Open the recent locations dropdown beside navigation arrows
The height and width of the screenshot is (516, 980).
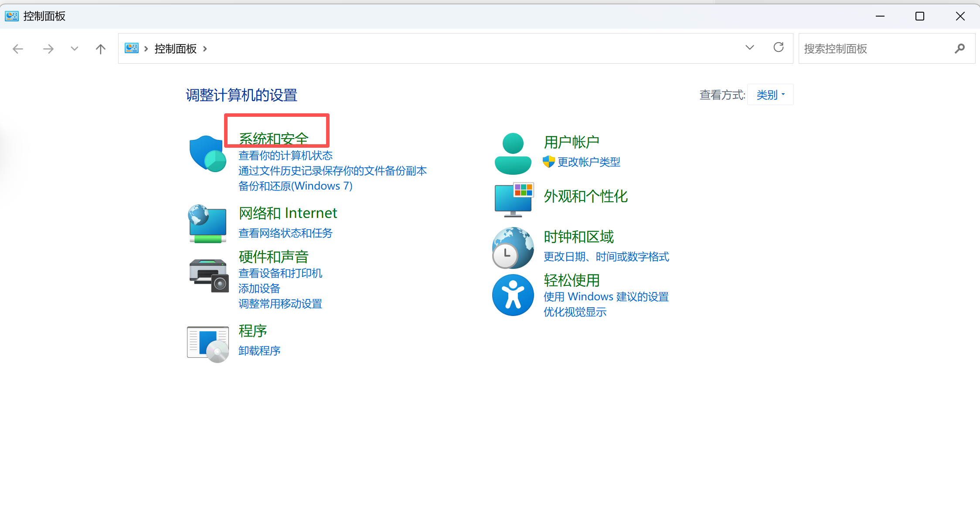pyautogui.click(x=74, y=48)
